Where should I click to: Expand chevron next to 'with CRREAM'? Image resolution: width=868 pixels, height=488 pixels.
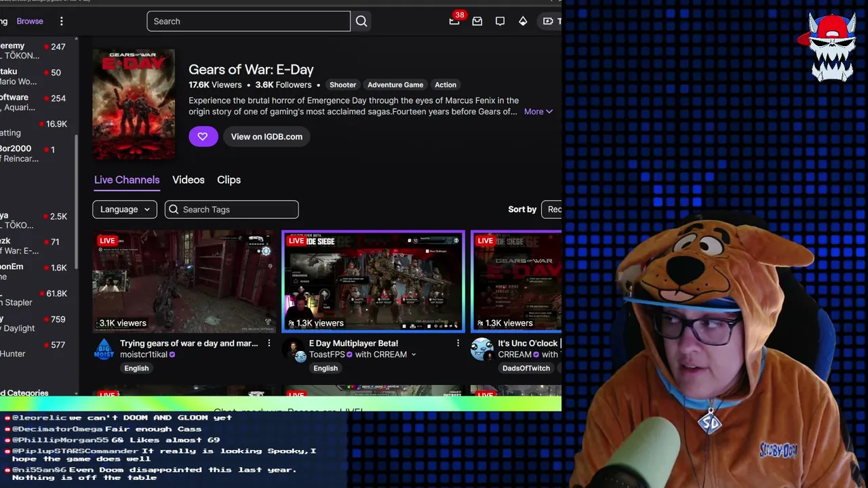tap(413, 354)
